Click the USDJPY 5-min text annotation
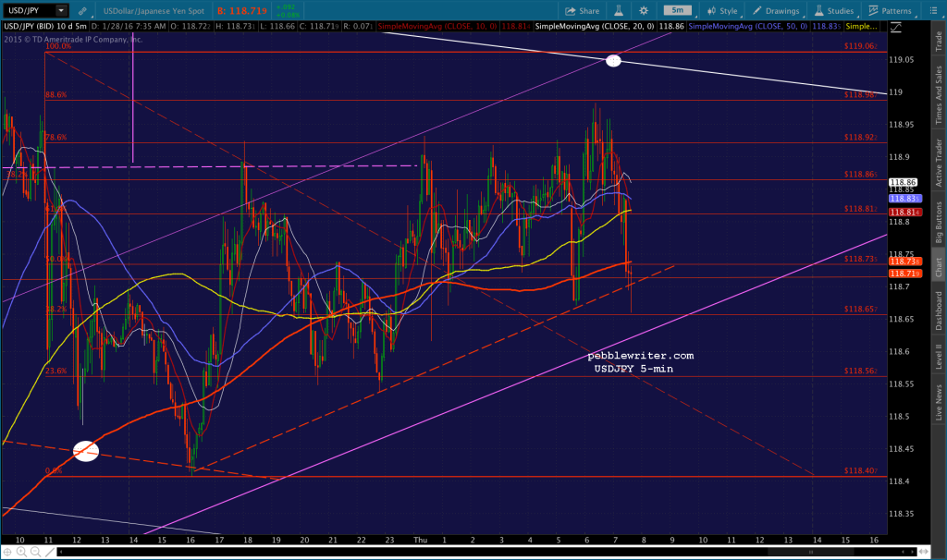 (633, 369)
